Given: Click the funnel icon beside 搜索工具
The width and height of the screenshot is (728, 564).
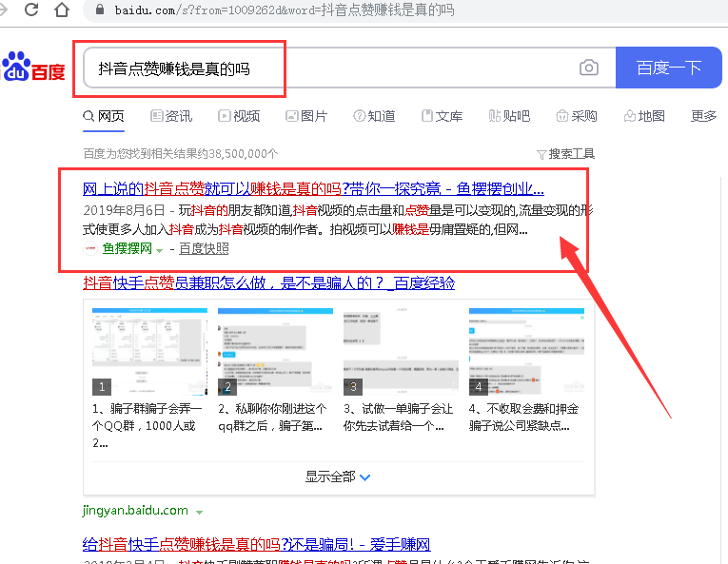Looking at the screenshot, I should pyautogui.click(x=541, y=155).
